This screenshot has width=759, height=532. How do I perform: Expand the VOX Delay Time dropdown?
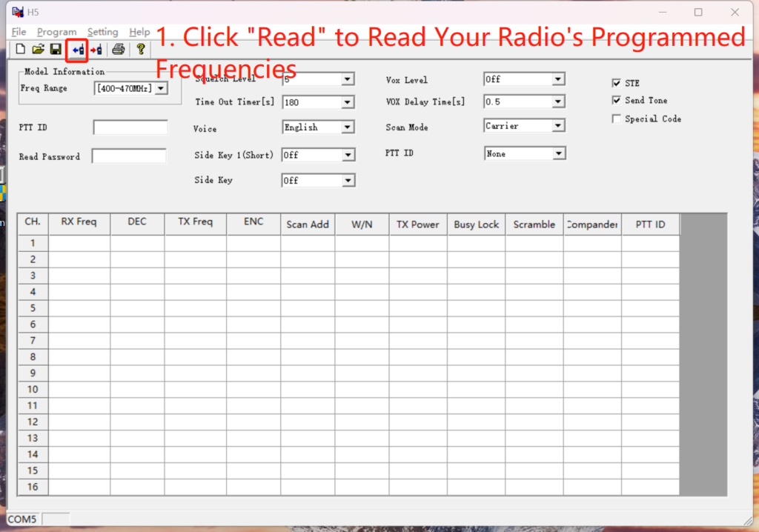click(x=558, y=102)
